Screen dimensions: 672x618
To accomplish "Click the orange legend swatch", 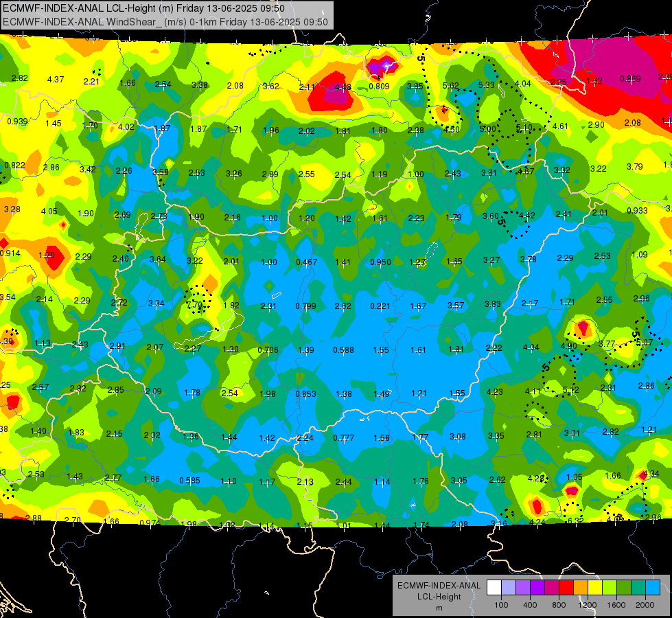I will pos(581,588).
